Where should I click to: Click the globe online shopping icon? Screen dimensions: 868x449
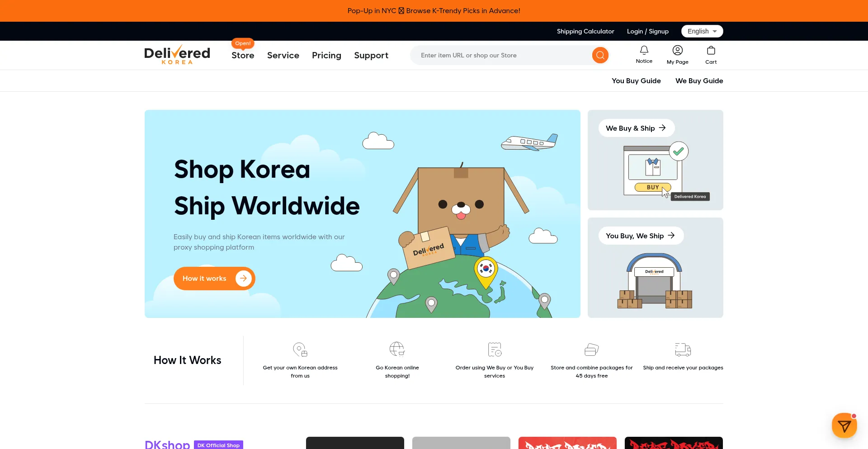397,350
